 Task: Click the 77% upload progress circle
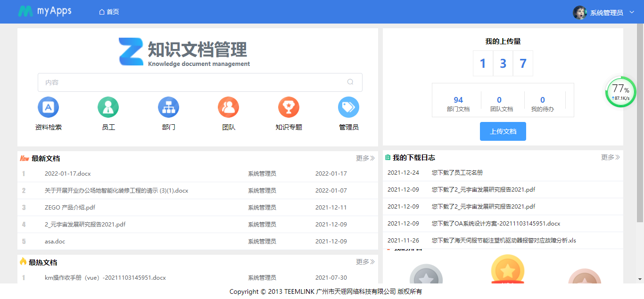pyautogui.click(x=621, y=92)
